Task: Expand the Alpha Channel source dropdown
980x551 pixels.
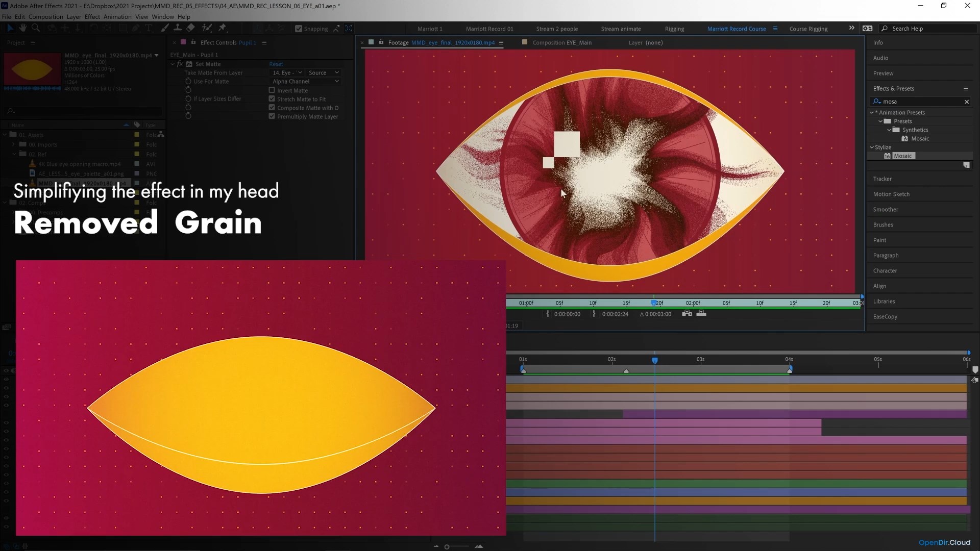Action: pos(336,82)
